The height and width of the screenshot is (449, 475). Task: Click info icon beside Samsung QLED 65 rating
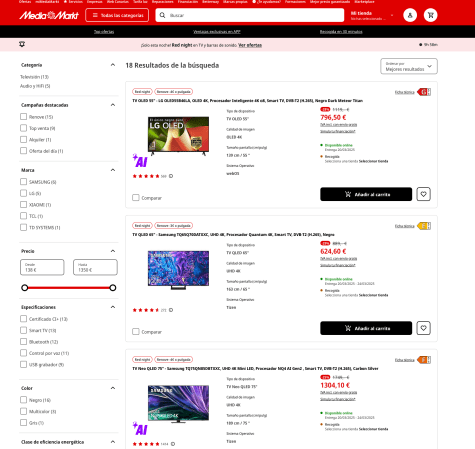171,310
